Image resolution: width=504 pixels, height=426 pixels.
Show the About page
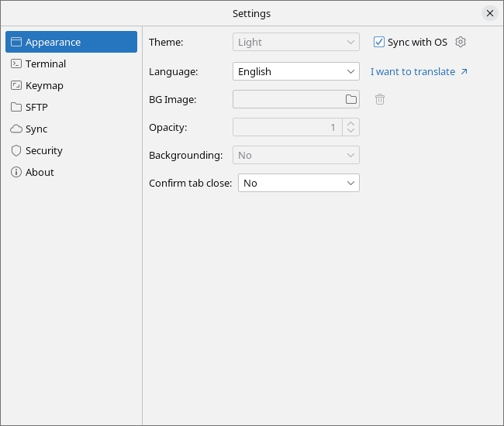71,172
